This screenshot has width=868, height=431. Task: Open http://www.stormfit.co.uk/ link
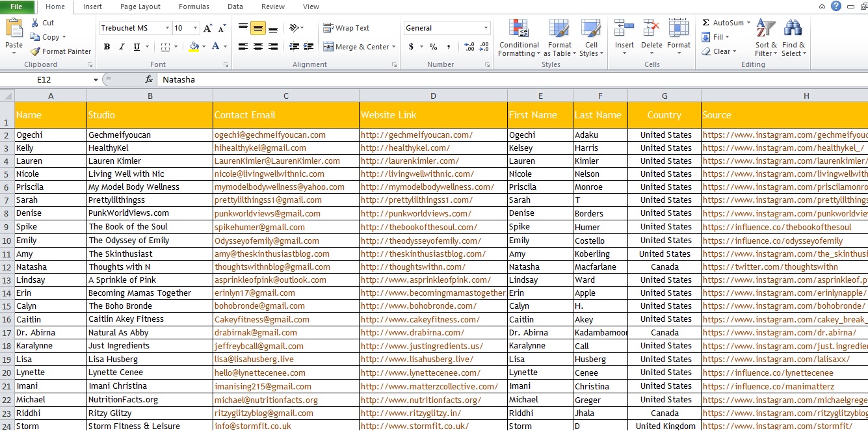pos(415,426)
